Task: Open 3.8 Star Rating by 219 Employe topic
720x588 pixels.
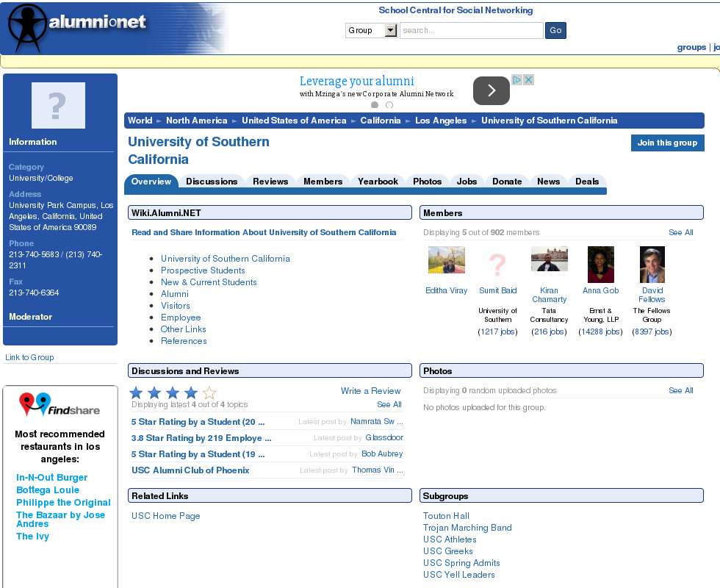Action: point(201,438)
